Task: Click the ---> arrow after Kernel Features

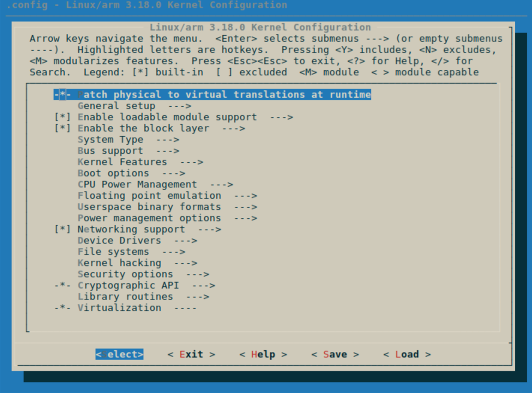Action: click(x=191, y=162)
